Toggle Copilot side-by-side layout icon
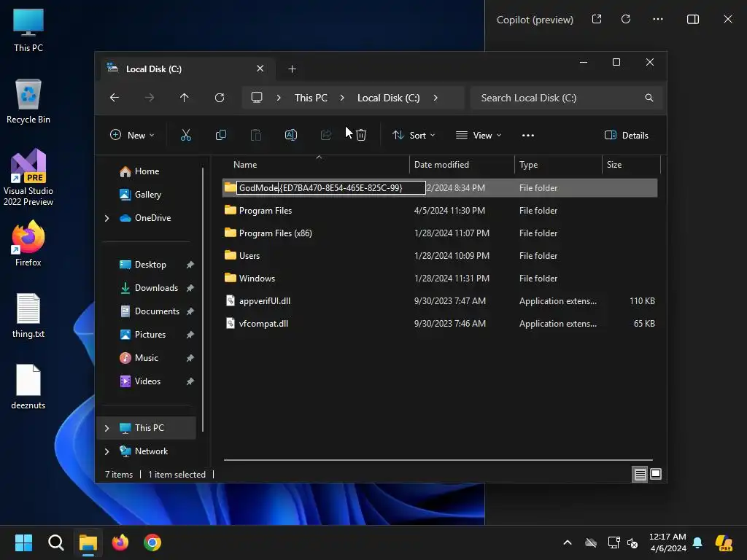 [693, 19]
